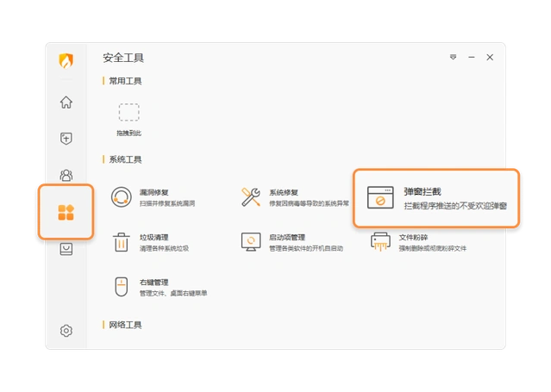
Task: Open the people icon in sidebar
Action: (x=66, y=176)
